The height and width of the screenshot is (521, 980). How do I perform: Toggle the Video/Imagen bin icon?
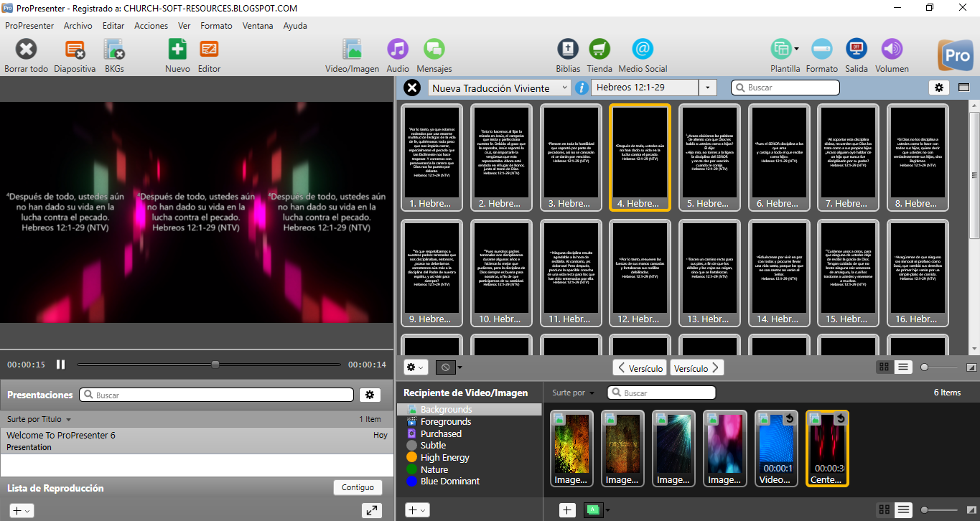pyautogui.click(x=352, y=50)
